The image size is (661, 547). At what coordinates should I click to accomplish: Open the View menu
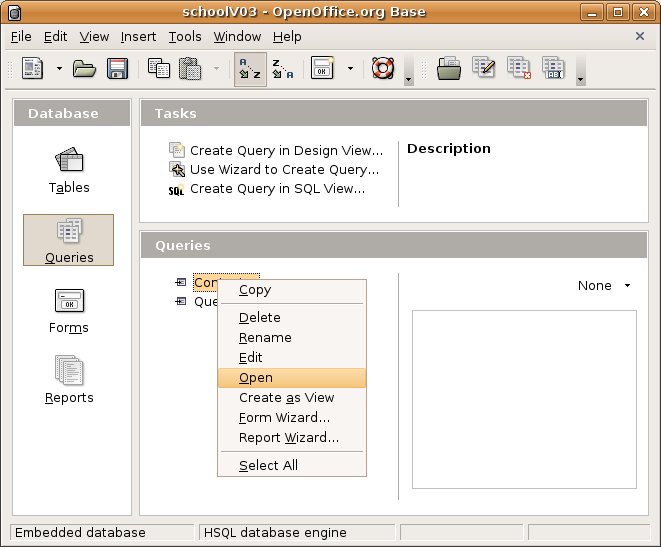tap(94, 37)
